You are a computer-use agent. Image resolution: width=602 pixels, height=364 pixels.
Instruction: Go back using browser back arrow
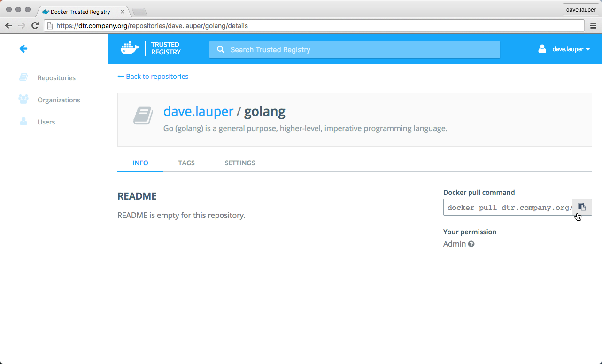click(x=8, y=26)
